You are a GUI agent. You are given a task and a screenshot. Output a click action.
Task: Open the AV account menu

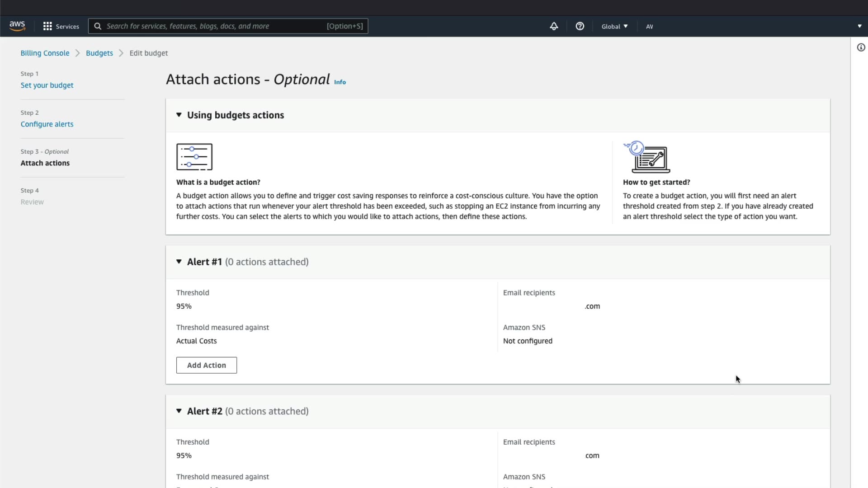click(649, 26)
